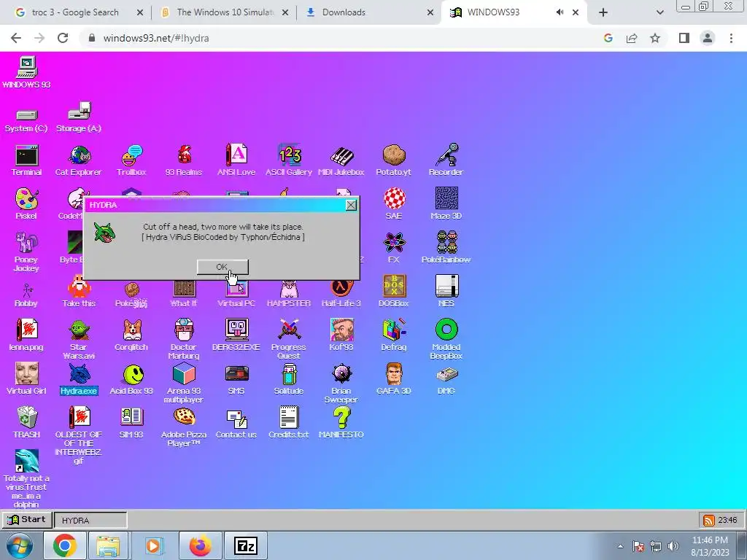The width and height of the screenshot is (747, 560).
Task: Launch the Maze 3D icon
Action: click(446, 204)
